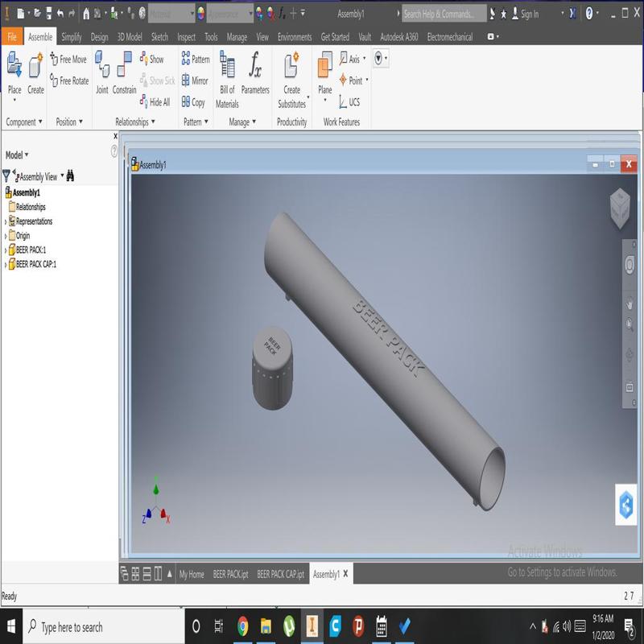Image resolution: width=644 pixels, height=644 pixels.
Task: Expand the Representations tree node
Action: point(6,222)
